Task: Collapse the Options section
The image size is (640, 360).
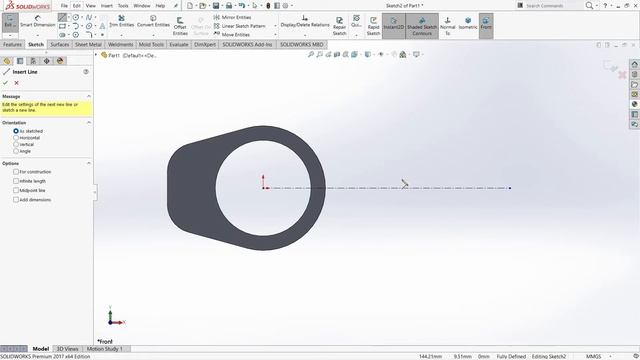Action: tap(89, 163)
